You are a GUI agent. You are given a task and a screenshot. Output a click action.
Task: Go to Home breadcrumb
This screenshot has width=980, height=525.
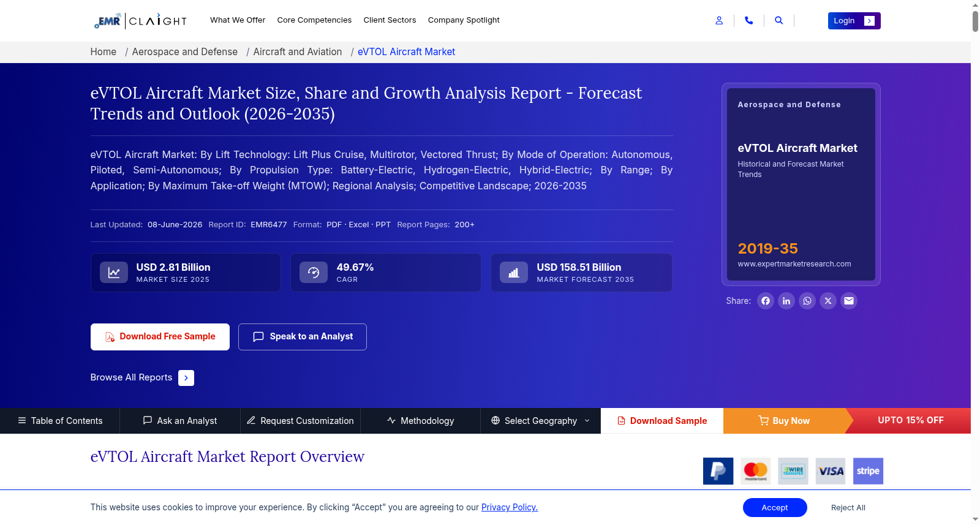click(104, 52)
